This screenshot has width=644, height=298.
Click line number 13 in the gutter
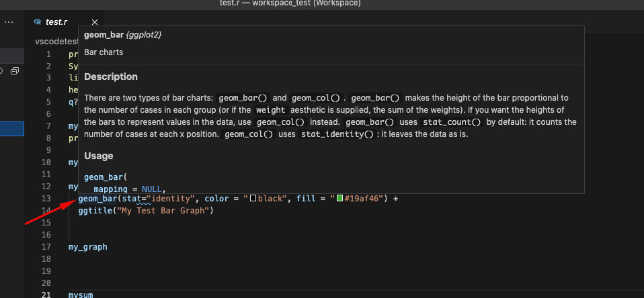tap(46, 199)
